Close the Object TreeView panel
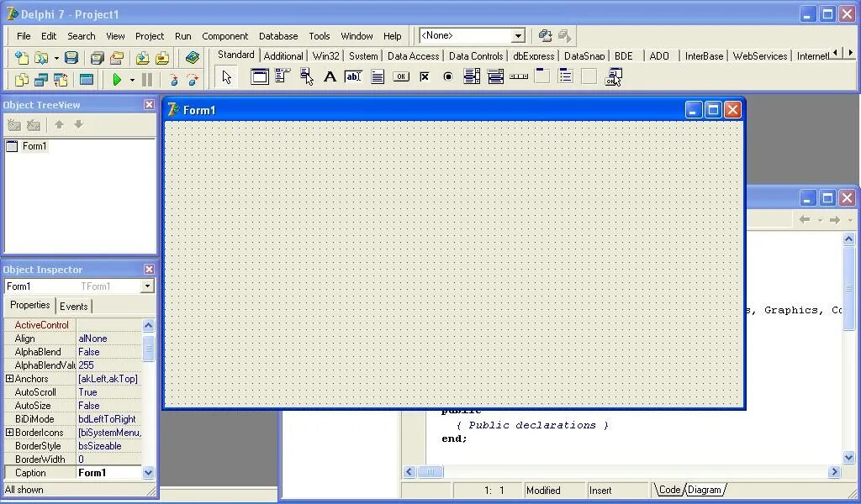The height and width of the screenshot is (504, 861). (149, 104)
